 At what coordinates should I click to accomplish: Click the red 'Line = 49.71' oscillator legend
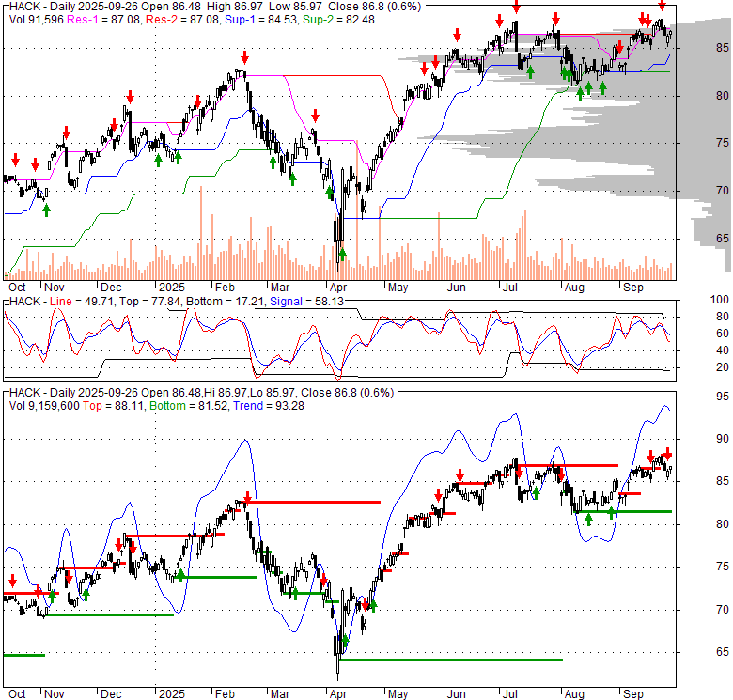pyautogui.click(x=82, y=302)
